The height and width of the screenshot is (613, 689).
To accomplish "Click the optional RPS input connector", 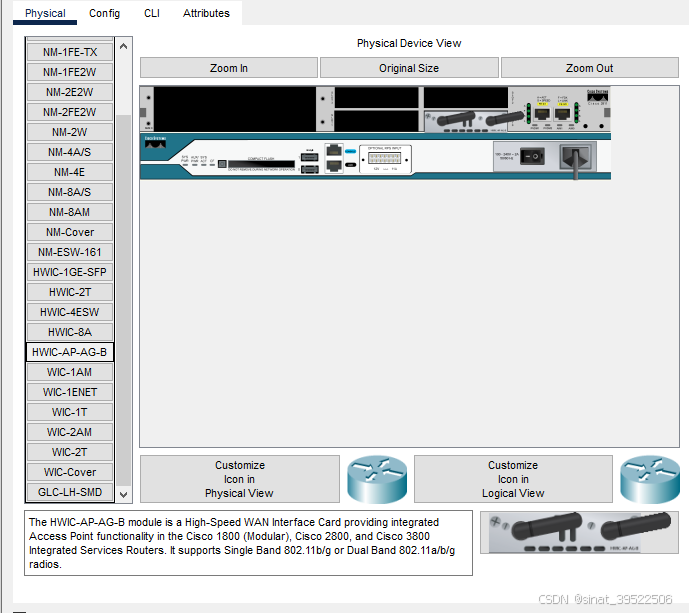I will 384,158.
